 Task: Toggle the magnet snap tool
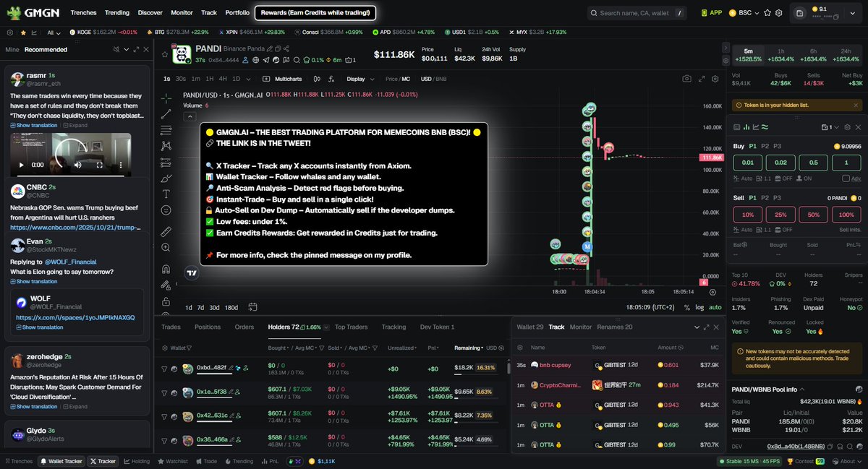pos(166,269)
